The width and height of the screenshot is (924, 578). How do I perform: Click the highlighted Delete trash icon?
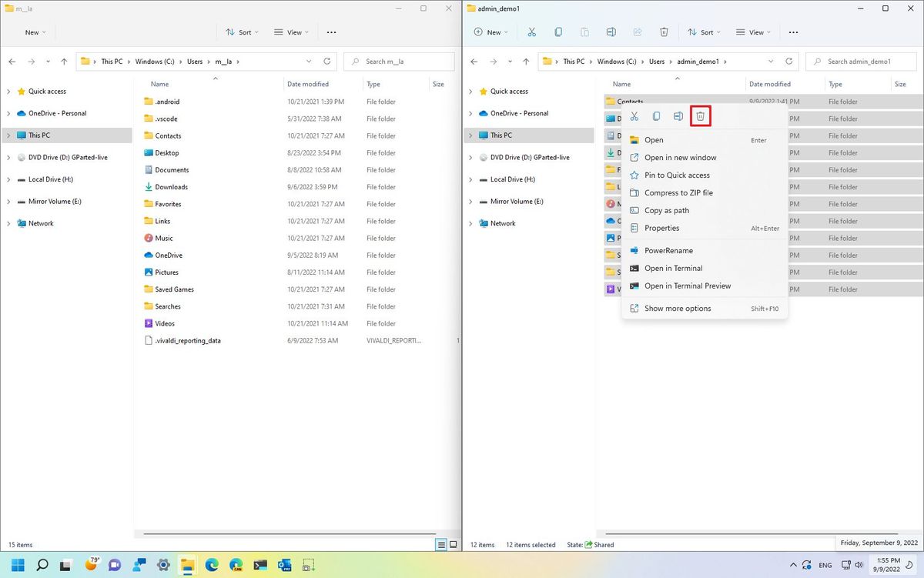click(x=700, y=115)
